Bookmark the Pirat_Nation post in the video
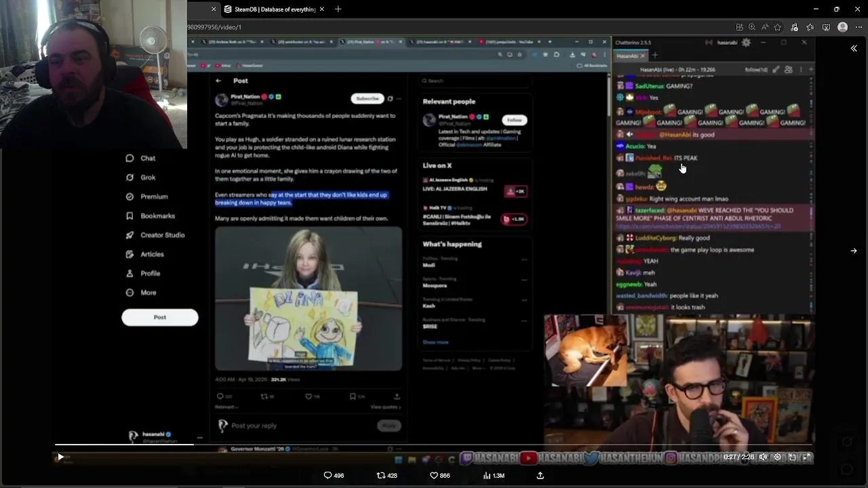Viewport: 868px width, 488px height. (357, 396)
